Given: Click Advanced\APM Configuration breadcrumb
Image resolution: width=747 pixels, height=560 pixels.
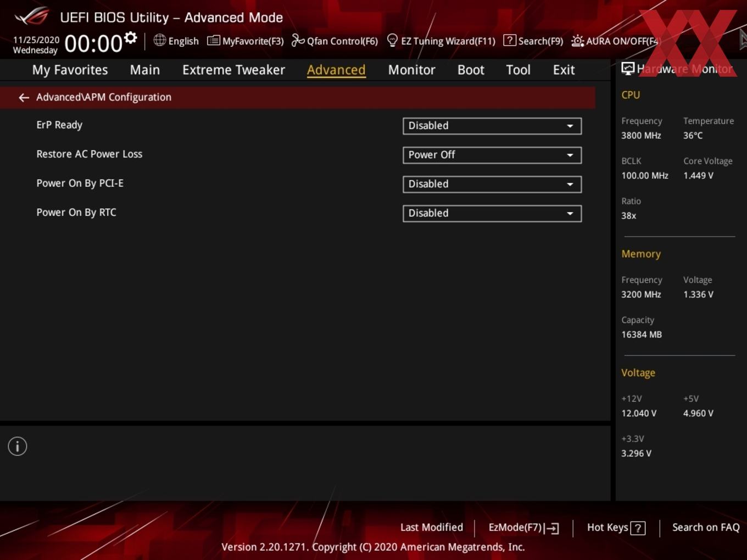Looking at the screenshot, I should (104, 97).
